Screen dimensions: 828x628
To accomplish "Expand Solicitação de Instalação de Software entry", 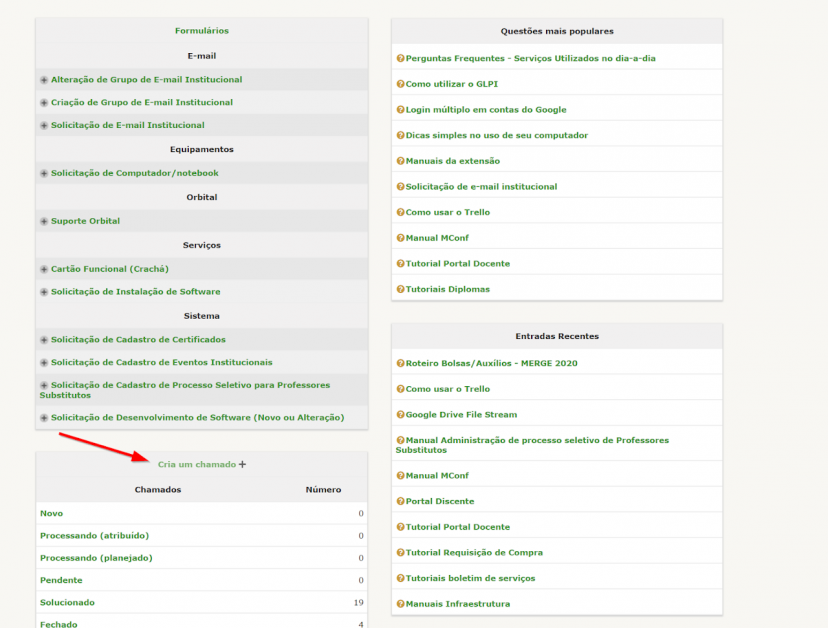I will point(44,292).
